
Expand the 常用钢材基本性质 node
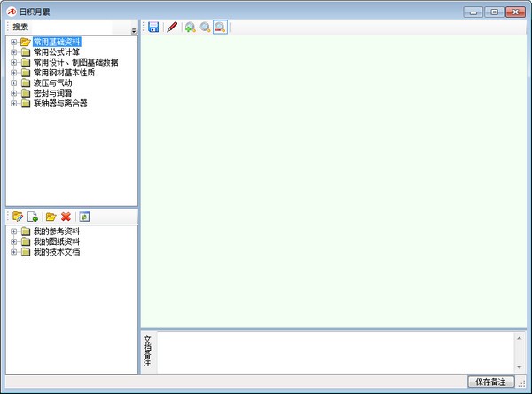pos(13,73)
